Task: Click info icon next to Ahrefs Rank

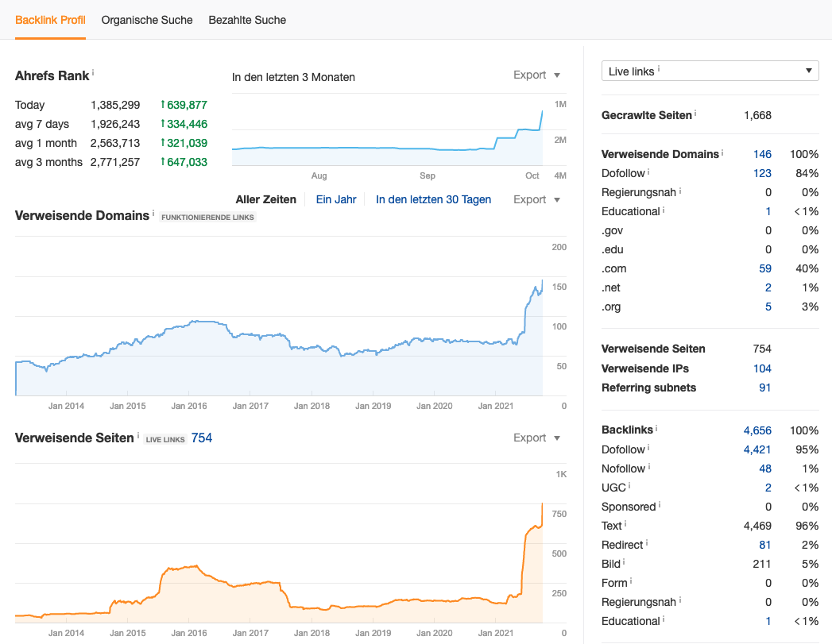Action: click(93, 72)
